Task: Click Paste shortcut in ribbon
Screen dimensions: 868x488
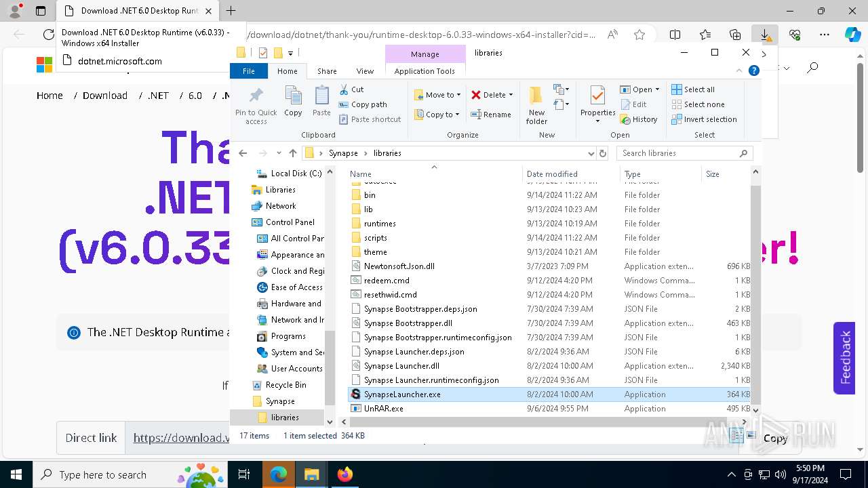Action: 370,119
